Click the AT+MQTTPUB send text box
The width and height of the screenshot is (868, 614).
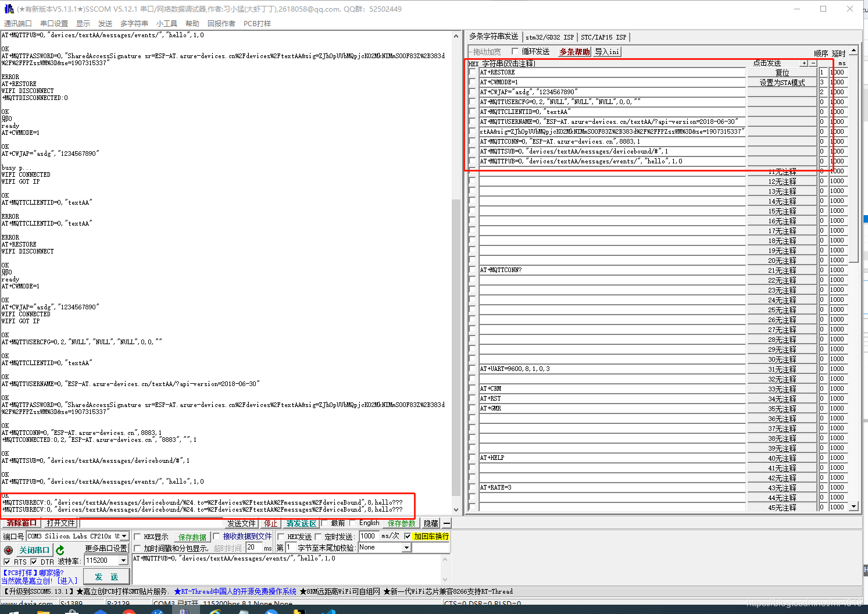287,569
